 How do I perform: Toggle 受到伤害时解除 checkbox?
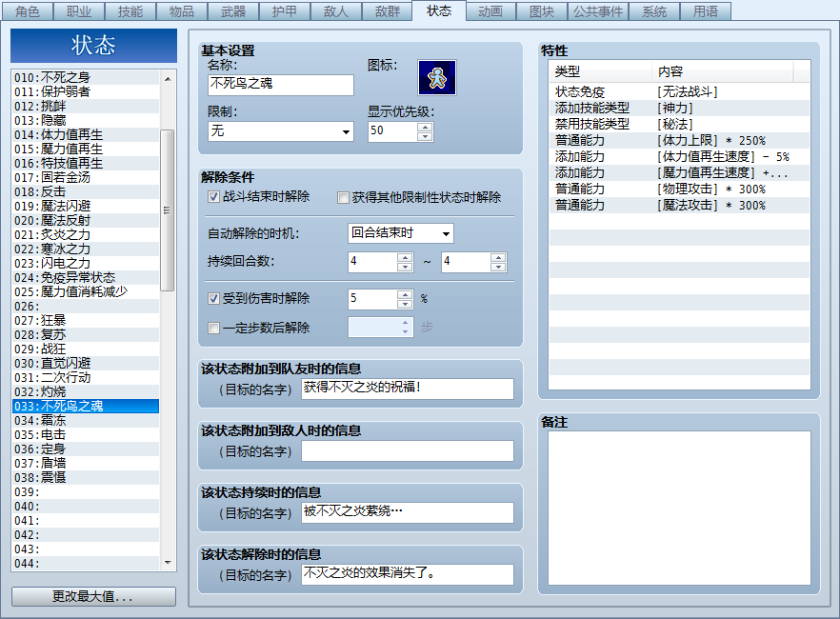[x=213, y=299]
